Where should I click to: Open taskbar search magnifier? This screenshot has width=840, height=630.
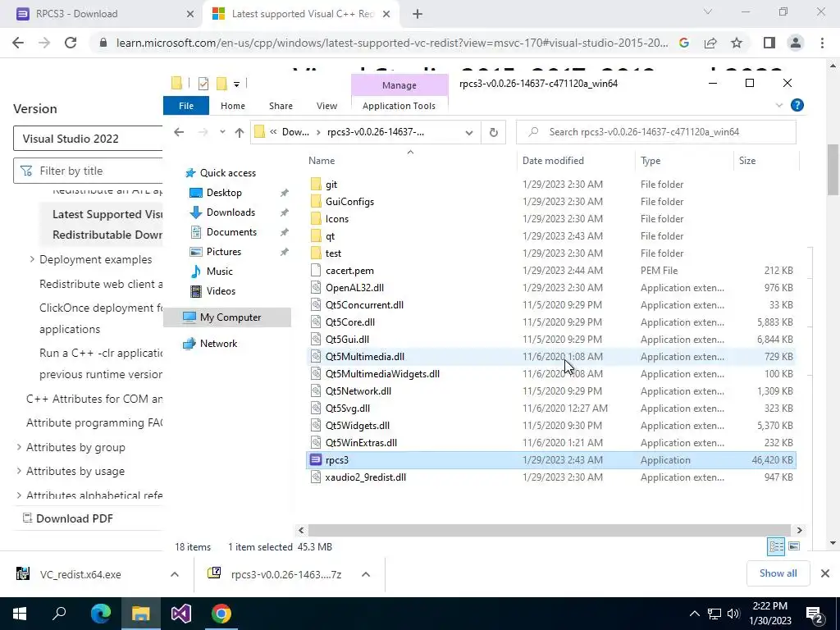tap(59, 614)
